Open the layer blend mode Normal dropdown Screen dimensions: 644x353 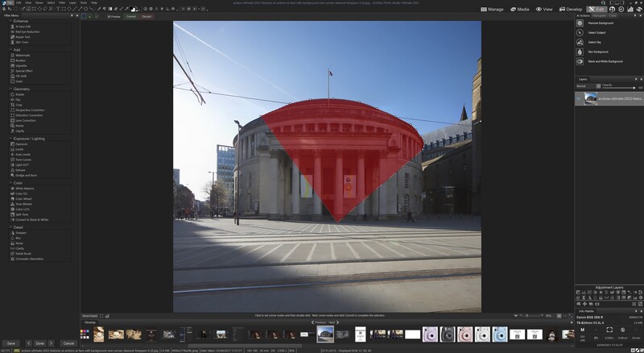point(588,86)
